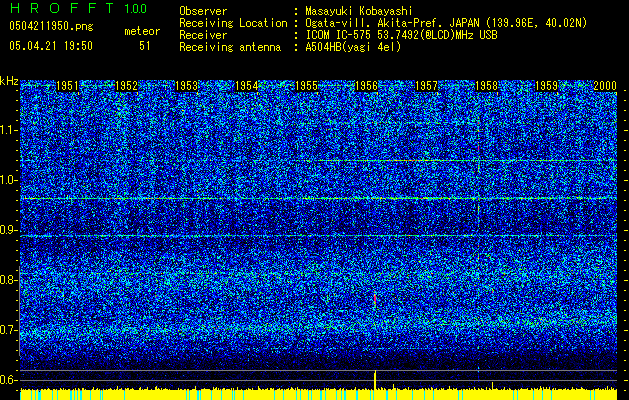Image resolution: width=629 pixels, height=400 pixels.
Task: Click the red meteor echo near 1956
Action: point(375,299)
